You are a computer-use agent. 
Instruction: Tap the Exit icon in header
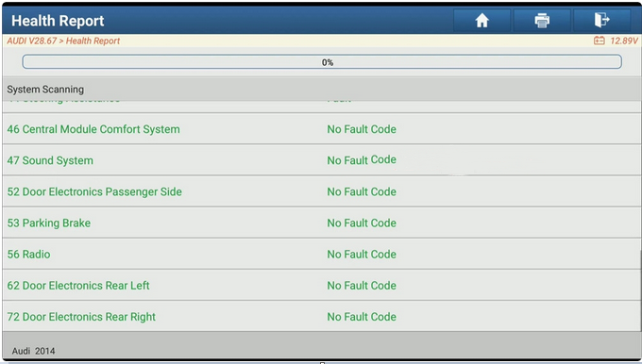click(601, 20)
